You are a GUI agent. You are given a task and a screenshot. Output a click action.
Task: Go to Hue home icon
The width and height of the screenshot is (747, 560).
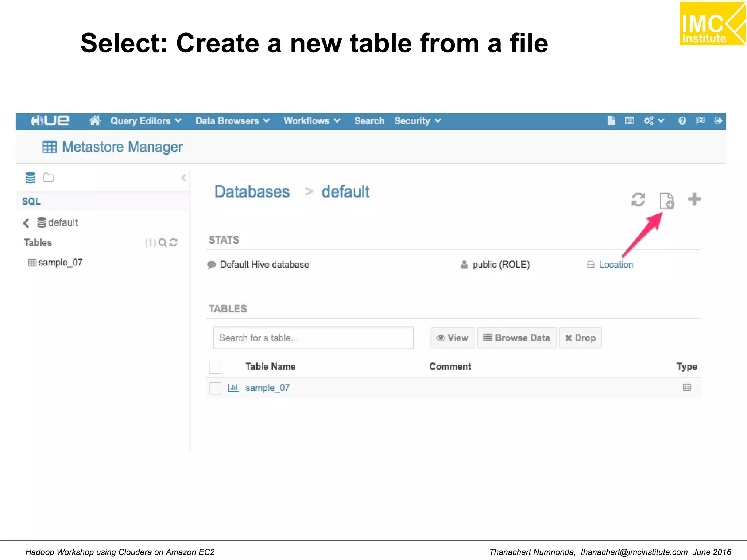click(x=95, y=121)
